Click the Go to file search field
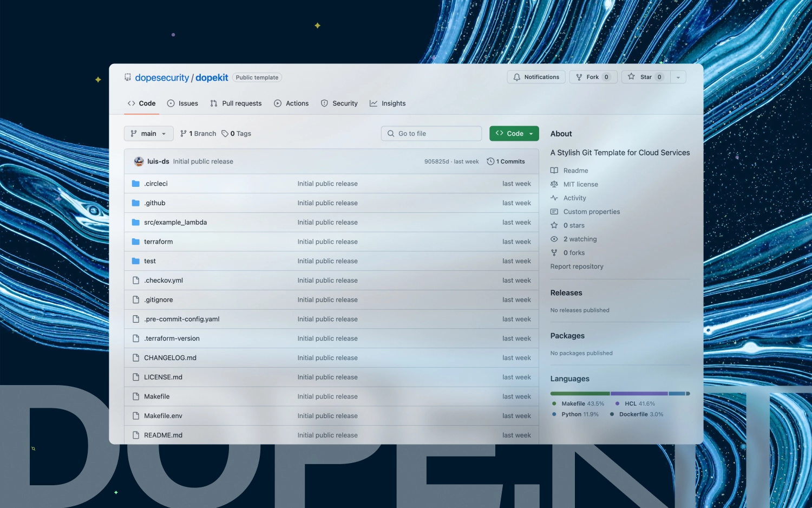 coord(431,133)
